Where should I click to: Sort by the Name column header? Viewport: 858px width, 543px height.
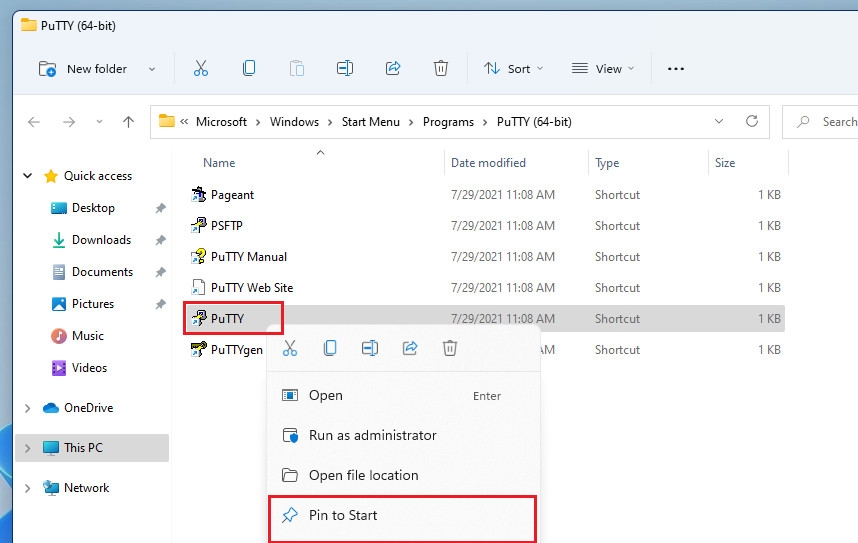pyautogui.click(x=219, y=163)
